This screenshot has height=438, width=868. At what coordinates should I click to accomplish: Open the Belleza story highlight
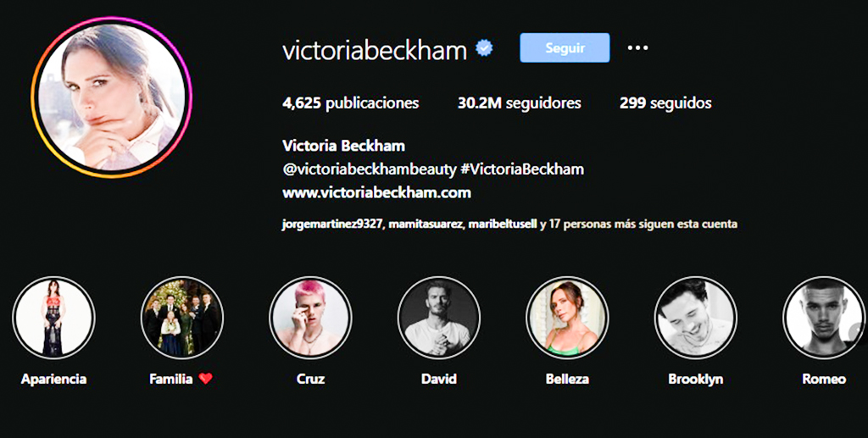click(567, 318)
